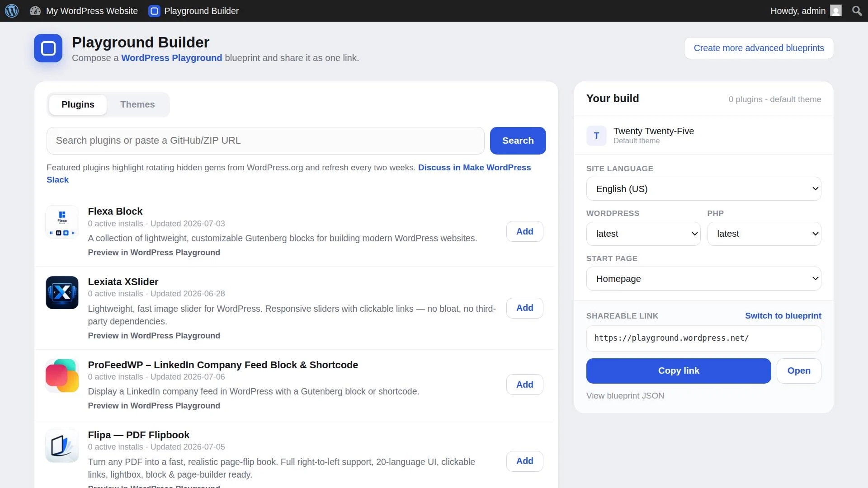Image resolution: width=868 pixels, height=488 pixels.
Task: Preview ProFeedWP in WordPress Playground
Action: [x=154, y=406]
